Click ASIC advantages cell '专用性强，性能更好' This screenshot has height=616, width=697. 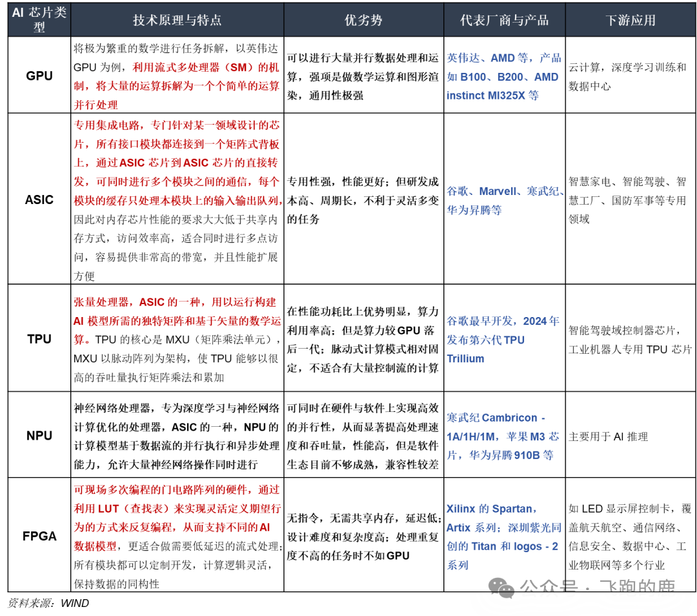tap(336, 181)
